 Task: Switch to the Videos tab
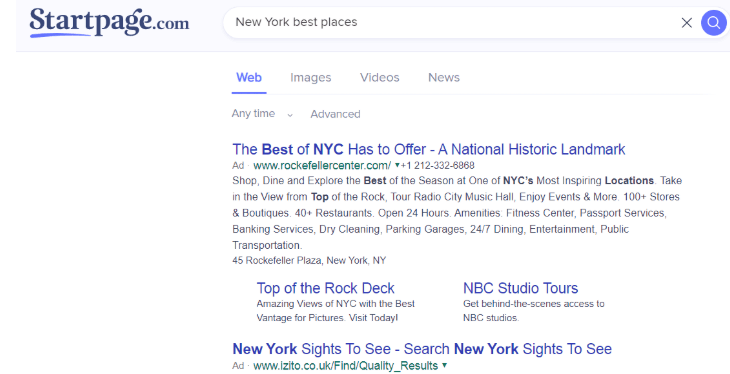point(379,77)
